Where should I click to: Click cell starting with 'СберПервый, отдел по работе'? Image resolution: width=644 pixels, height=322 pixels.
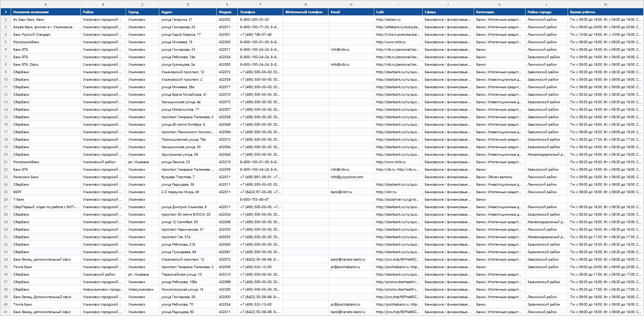pyautogui.click(x=46, y=207)
